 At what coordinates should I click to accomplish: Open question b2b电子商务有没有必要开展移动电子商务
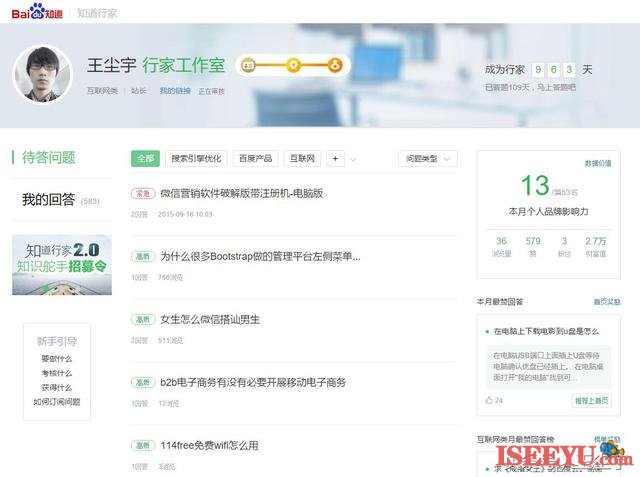(x=253, y=382)
